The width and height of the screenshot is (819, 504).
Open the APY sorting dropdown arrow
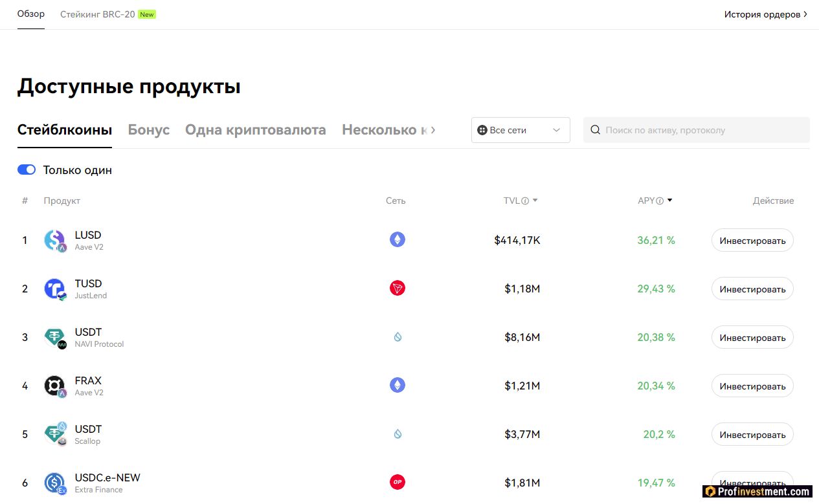669,201
